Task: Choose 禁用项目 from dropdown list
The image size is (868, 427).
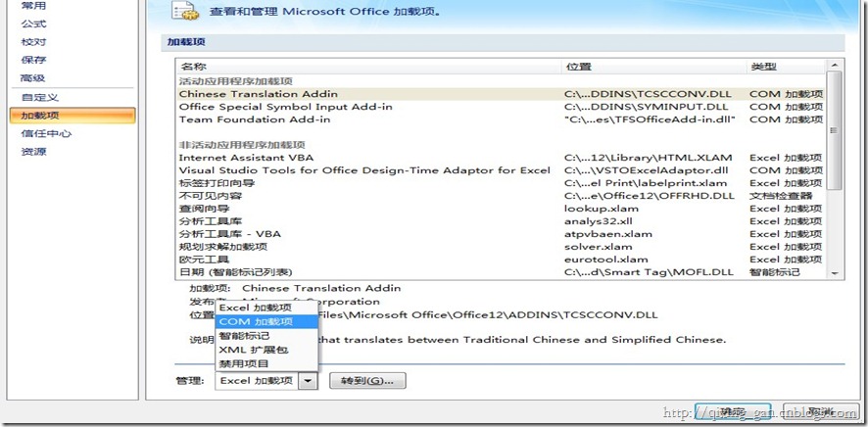Action: click(266, 363)
